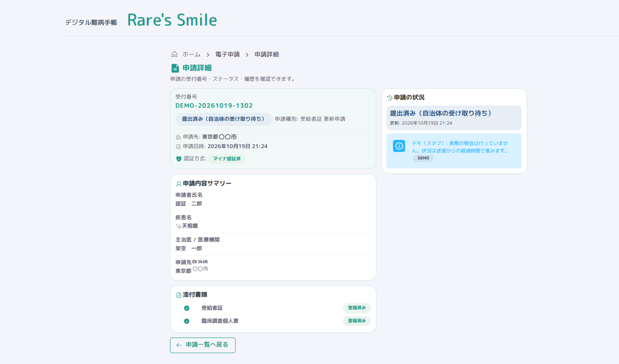
Task: Click status panel 提出済み（自治体の受け取り待ち）
Action: pos(454,118)
